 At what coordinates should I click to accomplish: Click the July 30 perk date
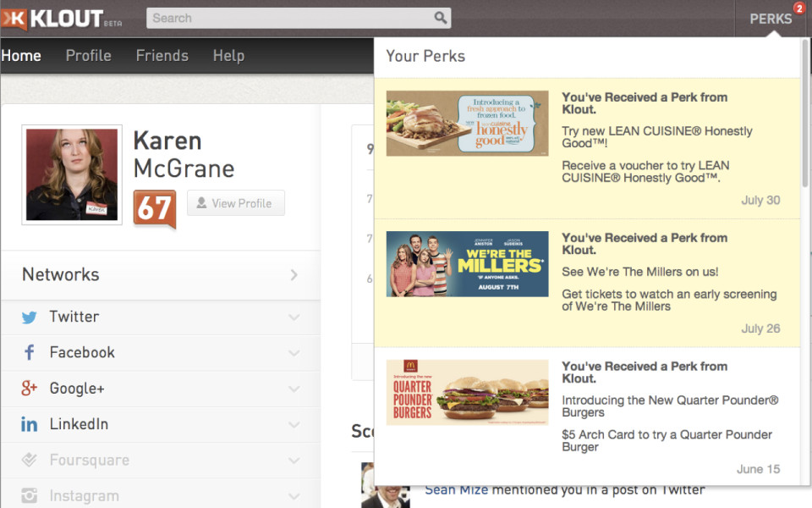pyautogui.click(x=760, y=200)
